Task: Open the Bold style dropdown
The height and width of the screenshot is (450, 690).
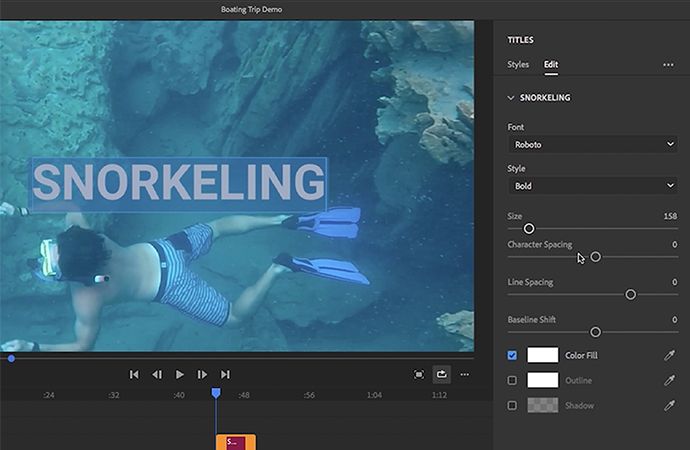Action: click(592, 186)
